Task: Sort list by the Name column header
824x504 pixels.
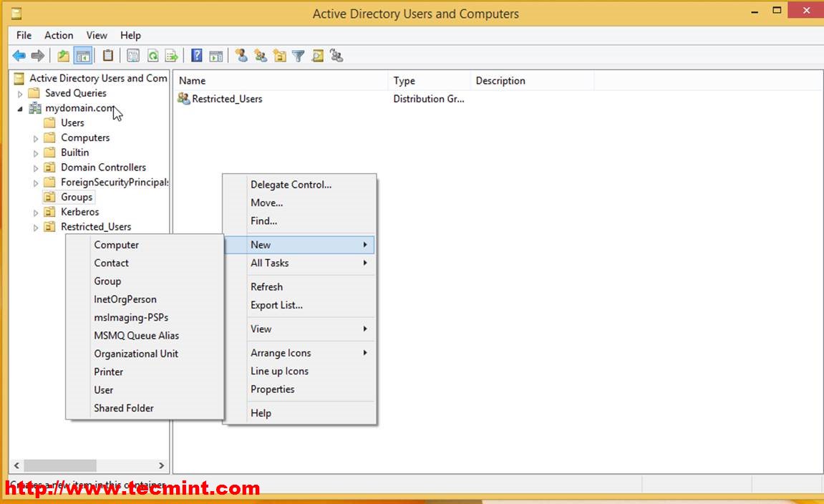Action: click(279, 81)
